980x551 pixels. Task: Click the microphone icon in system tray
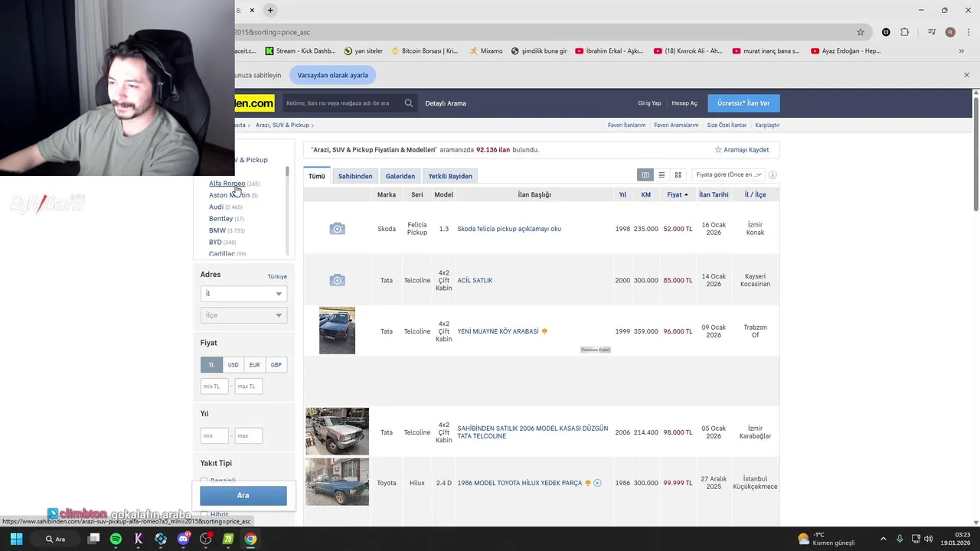click(900, 539)
